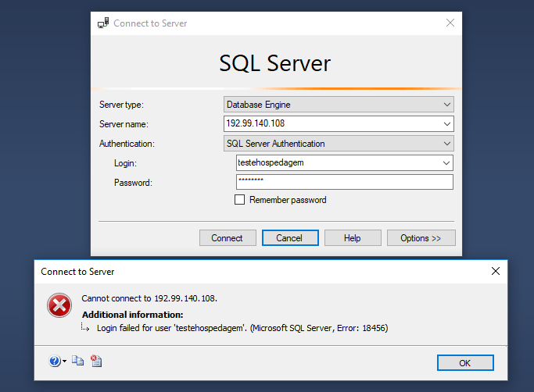Click the 'Additional information:' heading
Viewport: 534px width, 392px height.
132,315
